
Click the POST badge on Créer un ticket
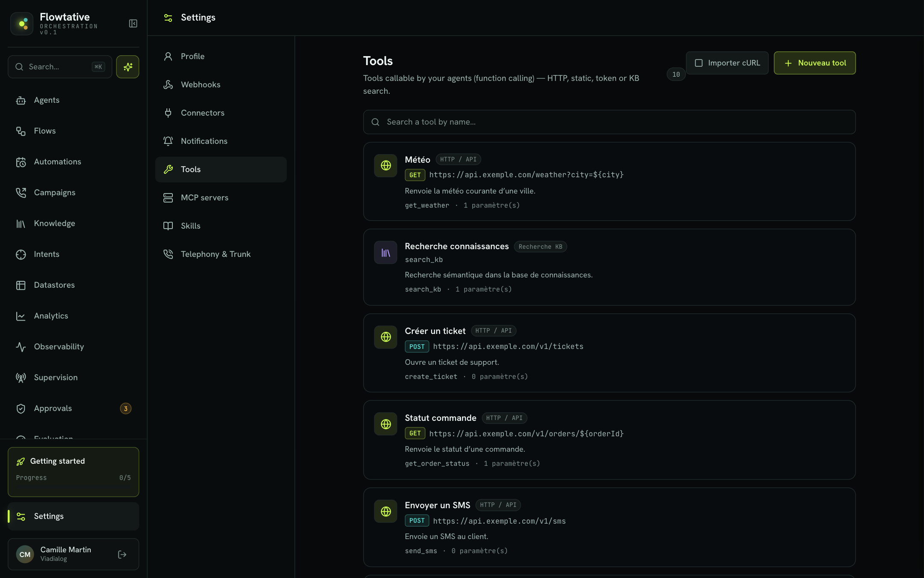pos(417,347)
